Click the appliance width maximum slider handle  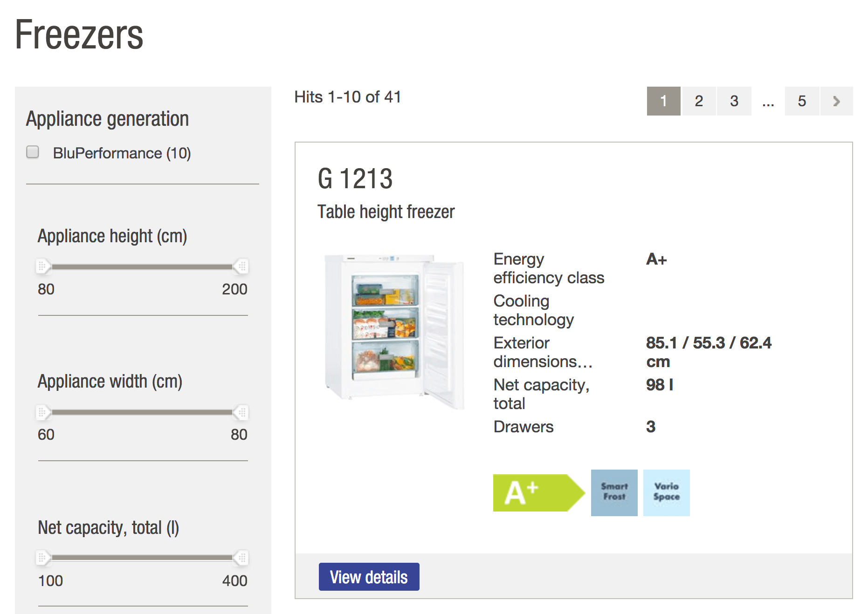pos(241,412)
